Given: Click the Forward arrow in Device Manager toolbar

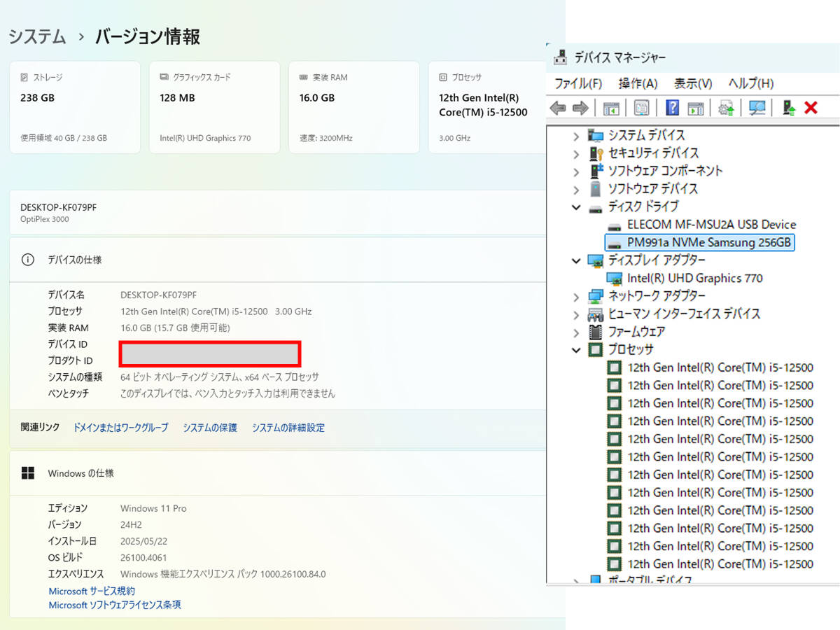Looking at the screenshot, I should click(x=580, y=108).
